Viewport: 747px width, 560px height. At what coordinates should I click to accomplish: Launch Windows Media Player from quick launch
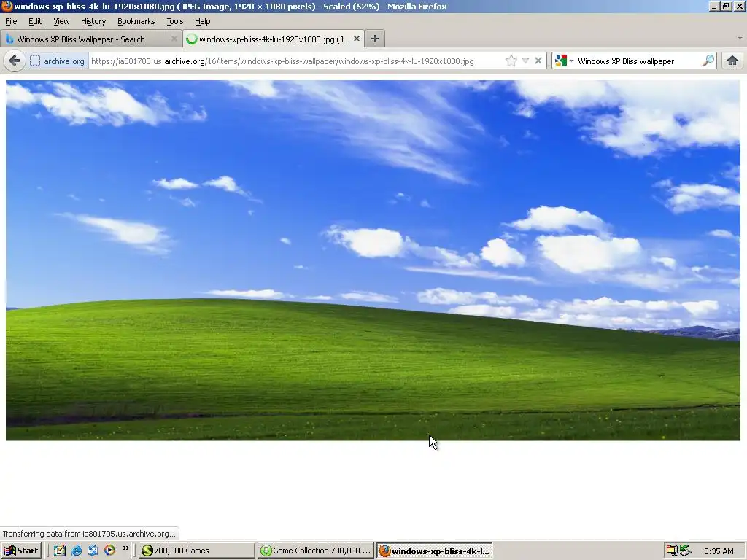pos(109,551)
